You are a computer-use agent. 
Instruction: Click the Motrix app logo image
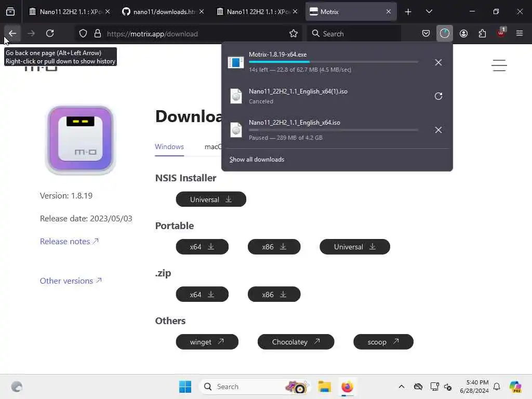coord(81,140)
